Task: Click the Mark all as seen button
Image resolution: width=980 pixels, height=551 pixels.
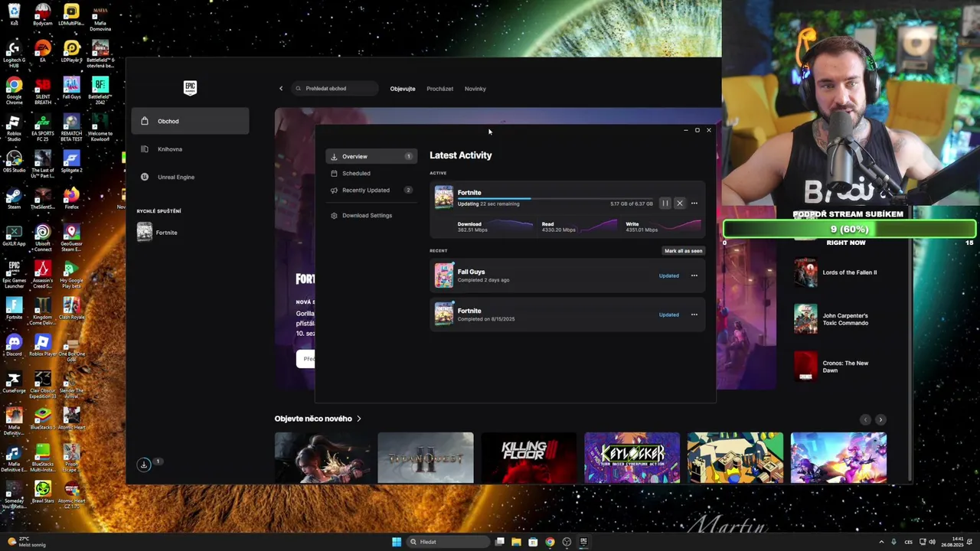Action: (683, 251)
